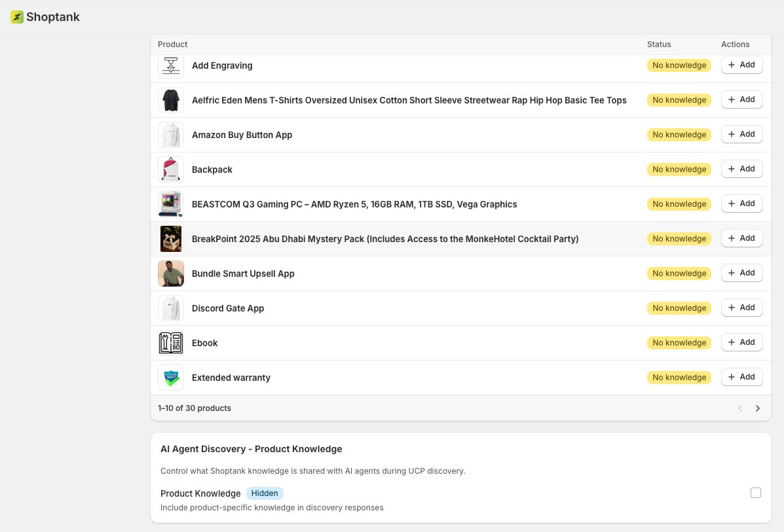Click the UCP discovery description sentence

click(313, 471)
